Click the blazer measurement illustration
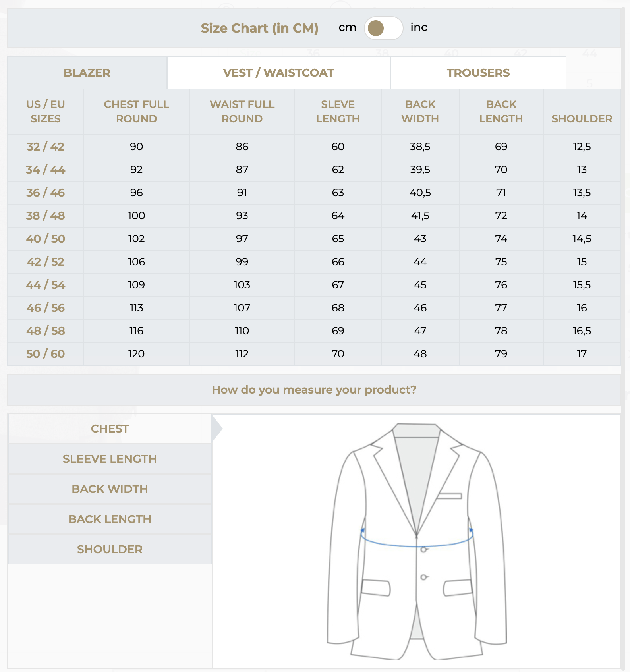The height and width of the screenshot is (672, 630). [x=416, y=542]
